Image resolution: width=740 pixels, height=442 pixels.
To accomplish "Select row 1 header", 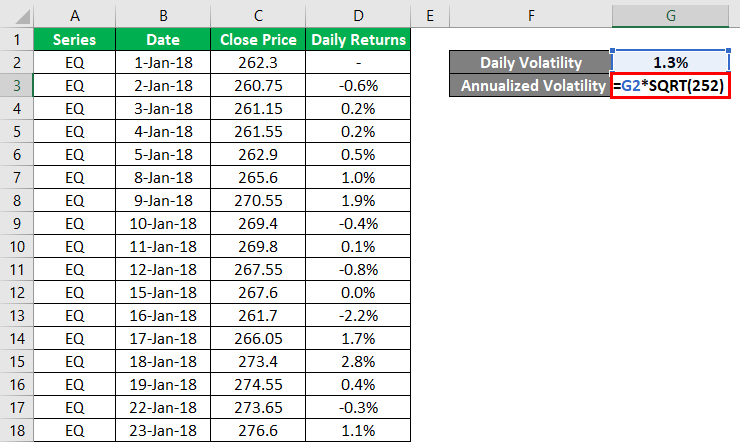I will pyautogui.click(x=16, y=39).
